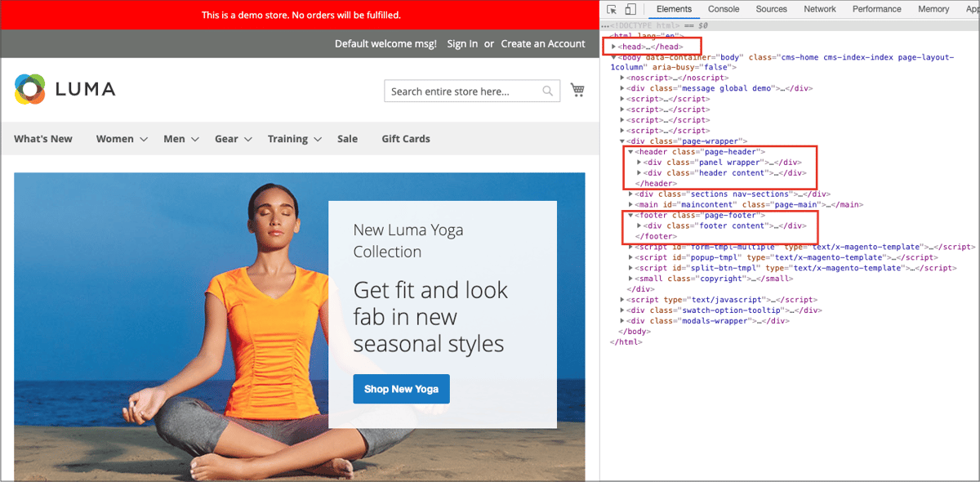980x482 pixels.
Task: Switch to the Console tab
Action: click(724, 8)
